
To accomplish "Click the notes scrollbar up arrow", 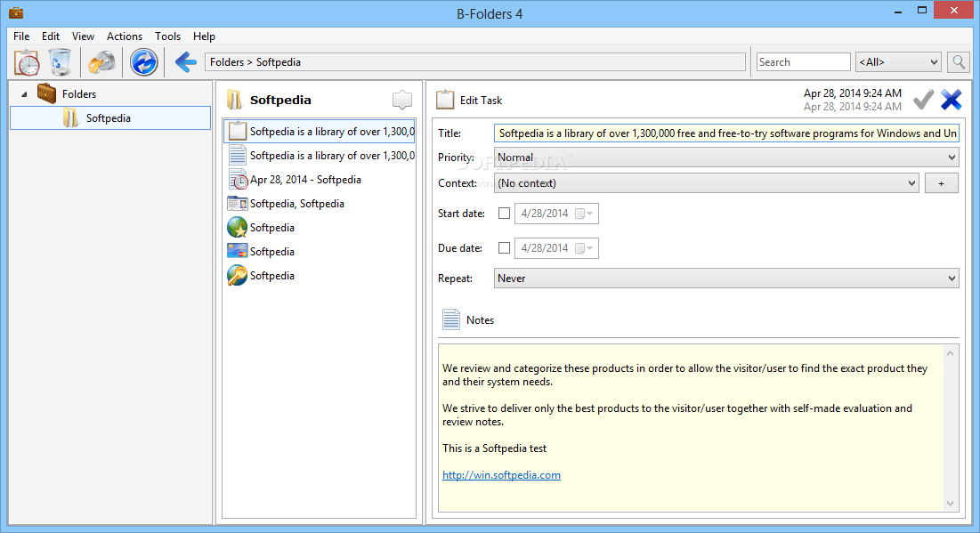I will pos(950,353).
